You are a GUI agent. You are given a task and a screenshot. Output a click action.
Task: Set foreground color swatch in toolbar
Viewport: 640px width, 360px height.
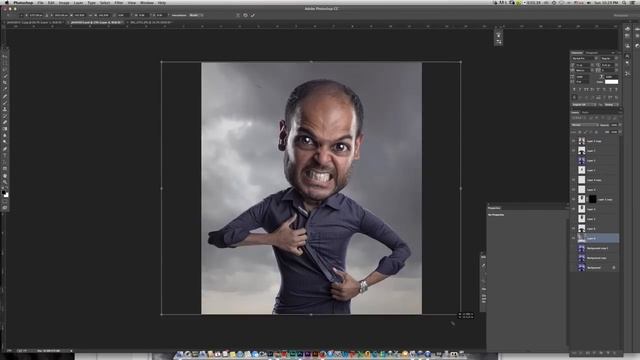pos(4,192)
